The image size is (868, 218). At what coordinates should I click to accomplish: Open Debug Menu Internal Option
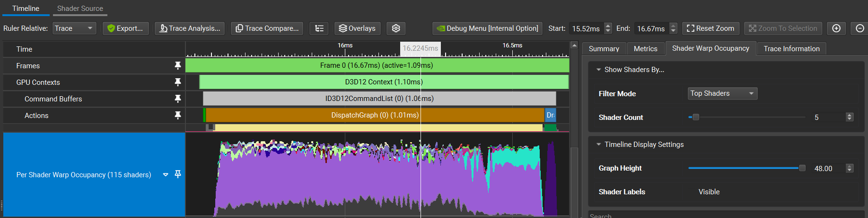(x=487, y=28)
